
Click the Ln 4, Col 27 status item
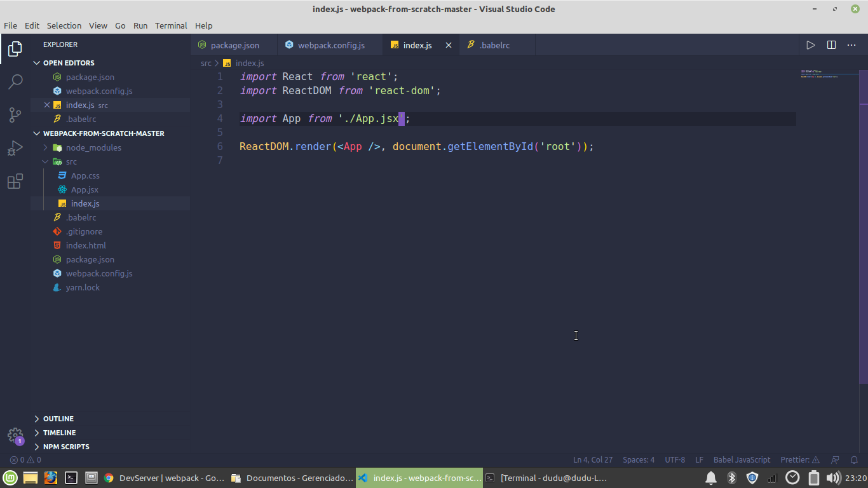(593, 460)
